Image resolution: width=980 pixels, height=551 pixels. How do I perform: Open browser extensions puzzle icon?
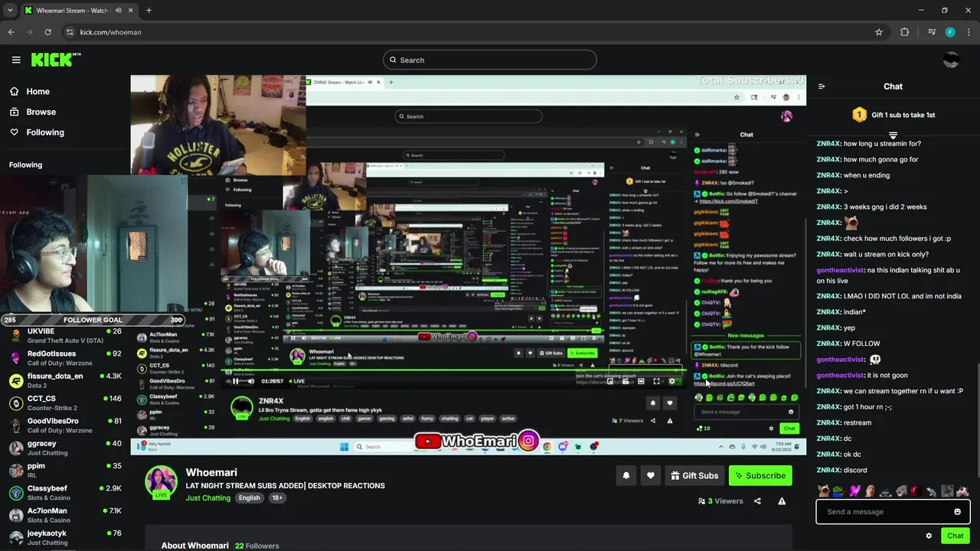905,32
